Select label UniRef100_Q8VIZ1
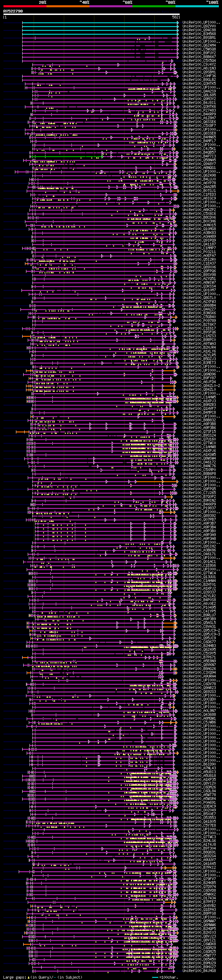This screenshot has height=980, width=222. click(x=199, y=940)
